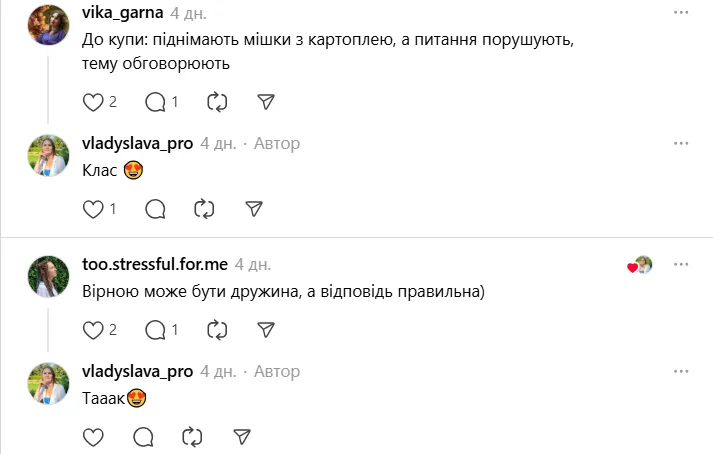
Task: Open more options for too.stressful.for.me's comment
Action: coord(681,264)
